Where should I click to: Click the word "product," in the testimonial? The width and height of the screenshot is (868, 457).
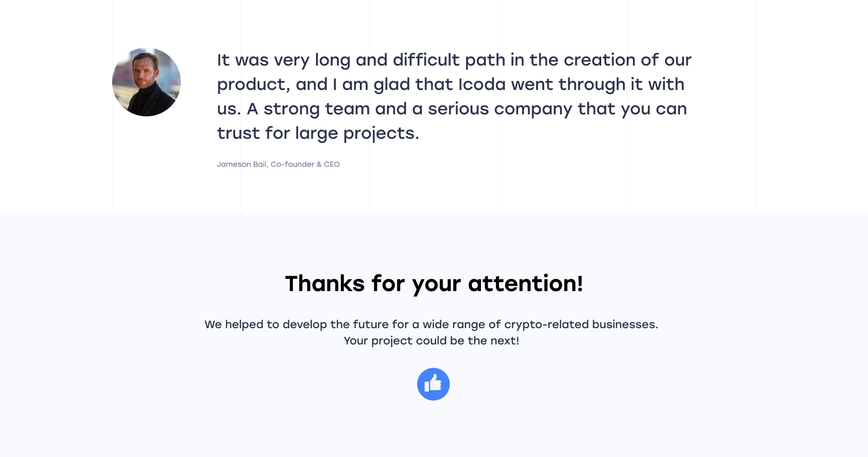[x=253, y=85]
